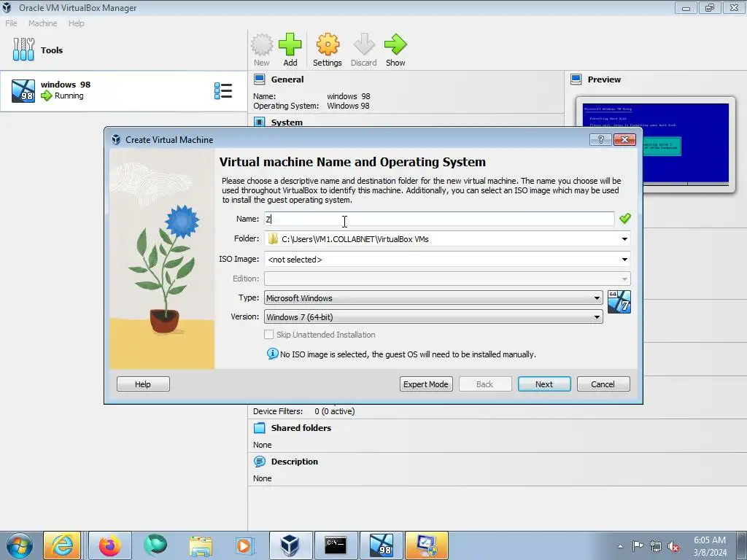
Task: Click the green Add plus icon
Action: click(290, 44)
